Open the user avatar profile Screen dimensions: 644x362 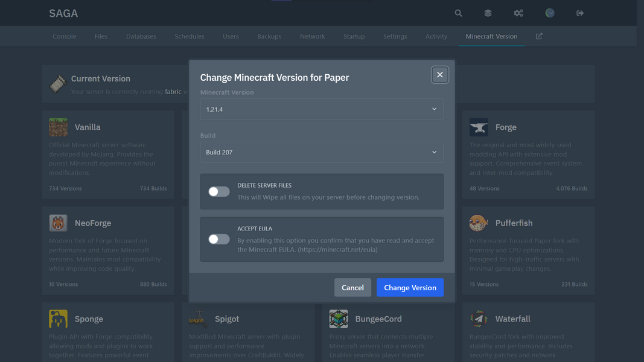(x=550, y=13)
